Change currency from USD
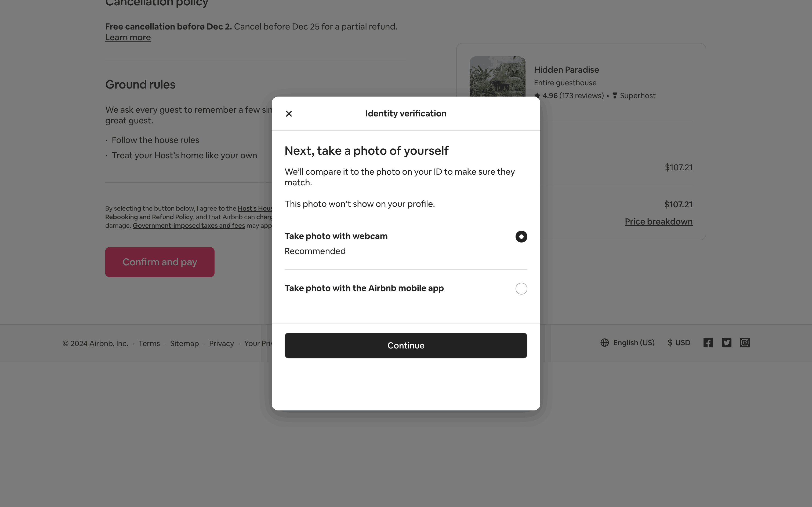Viewport: 812px width, 507px height. [679, 343]
